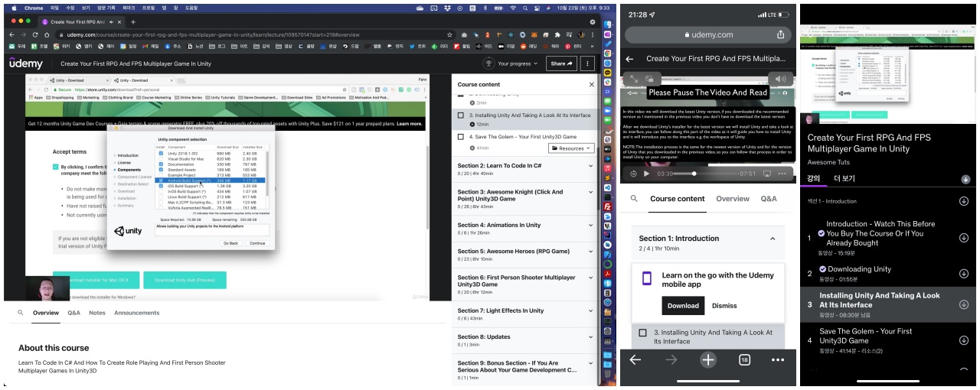Tap the cast screen icon on mobile video
Screen dimensions: 980x390
[x=767, y=174]
